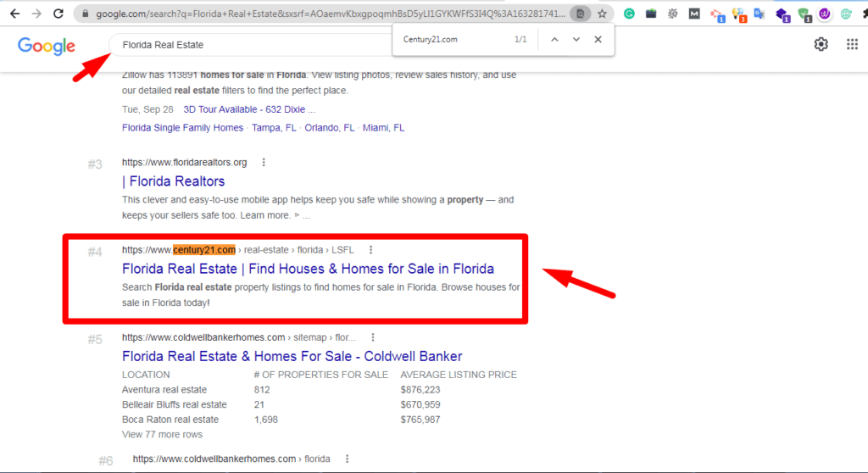Click the 1/1 match counter
This screenshot has height=473, width=868.
520,39
